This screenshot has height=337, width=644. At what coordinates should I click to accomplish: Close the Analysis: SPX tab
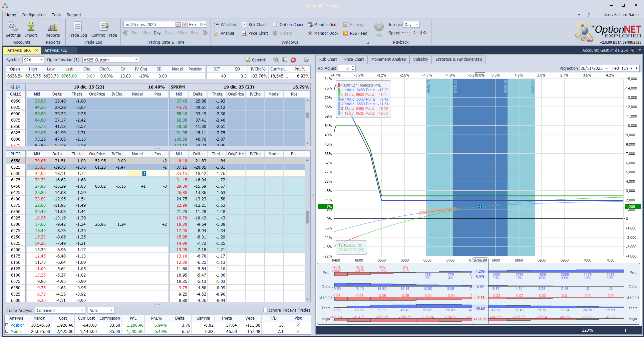click(37, 50)
